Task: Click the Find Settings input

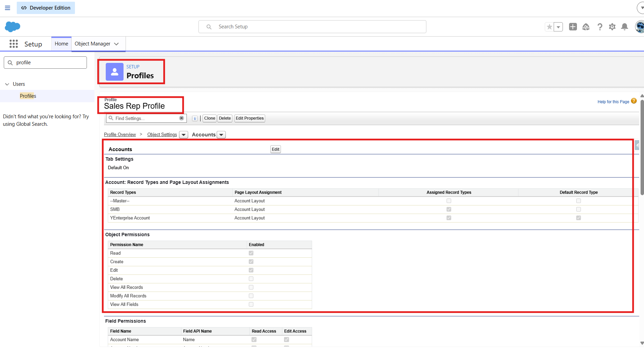Action: point(146,118)
